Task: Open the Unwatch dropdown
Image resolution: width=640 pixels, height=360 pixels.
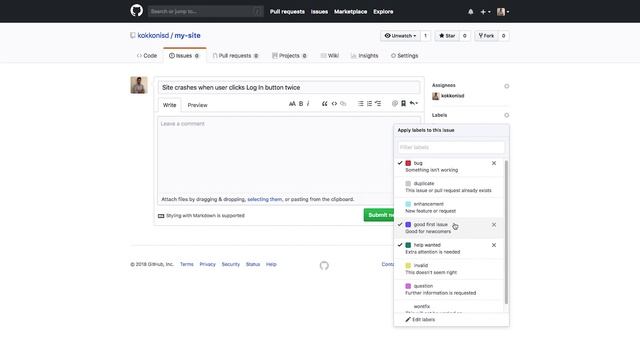Action: 400,36
